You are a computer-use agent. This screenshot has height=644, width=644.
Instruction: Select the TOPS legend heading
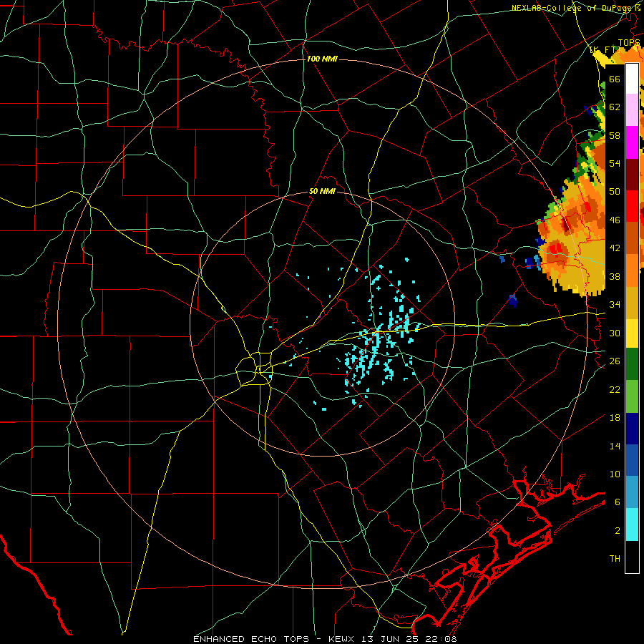point(629,43)
